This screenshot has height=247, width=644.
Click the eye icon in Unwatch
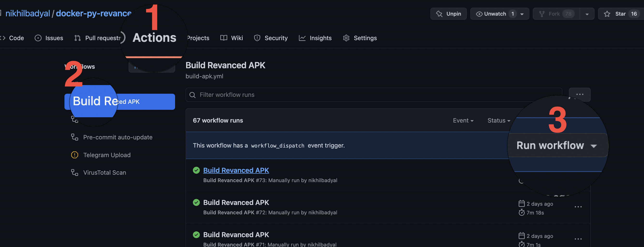tap(479, 14)
